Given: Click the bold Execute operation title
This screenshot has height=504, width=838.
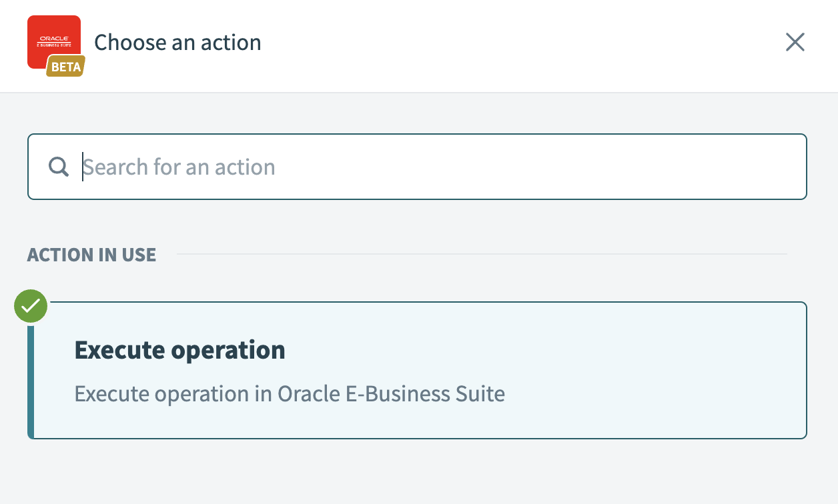Looking at the screenshot, I should (179, 350).
